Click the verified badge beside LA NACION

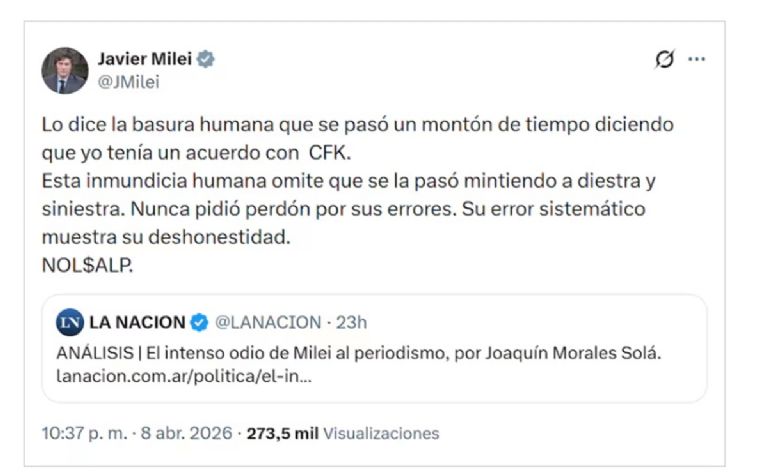tap(200, 322)
